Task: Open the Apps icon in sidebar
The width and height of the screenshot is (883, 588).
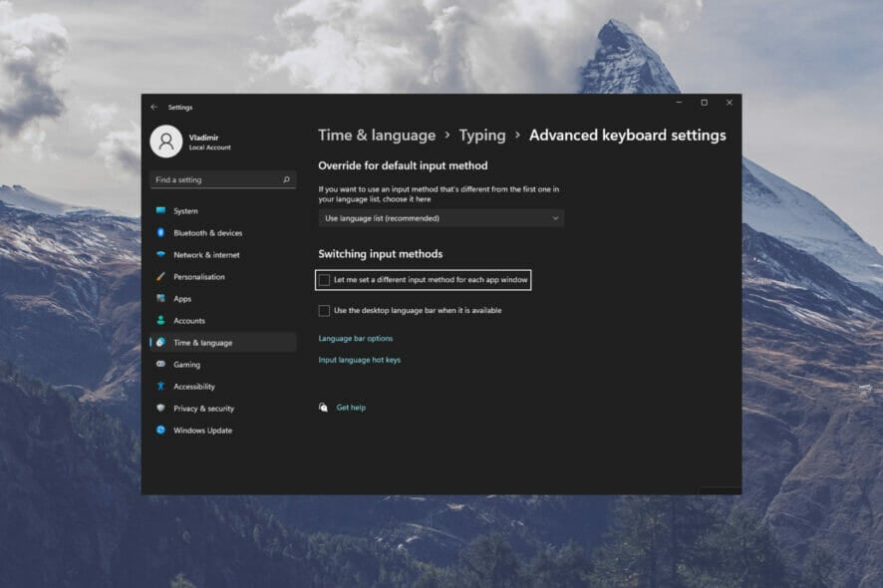Action: click(160, 299)
